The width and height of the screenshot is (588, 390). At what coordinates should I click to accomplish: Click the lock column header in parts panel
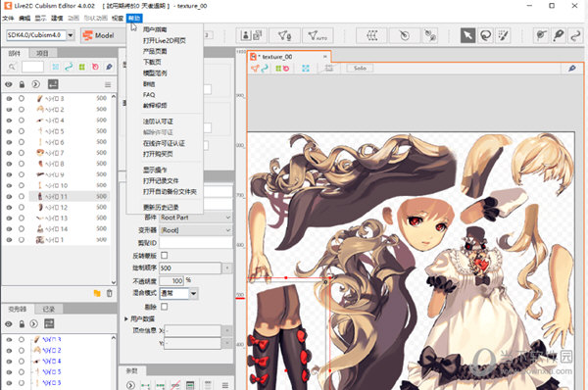(22, 84)
